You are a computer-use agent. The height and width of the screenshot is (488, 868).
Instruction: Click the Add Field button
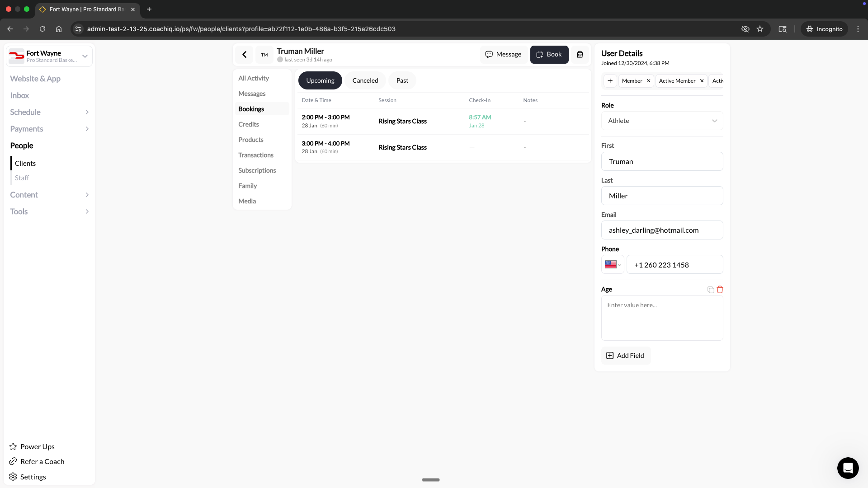pos(625,356)
